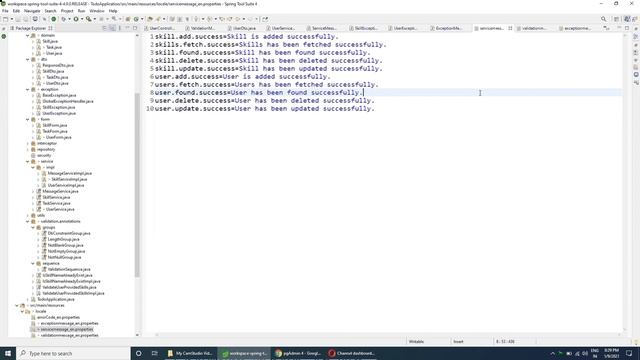This screenshot has height=360, width=640.
Task: Click the green Boot Dashboard toolbar icon
Action: (53, 19)
